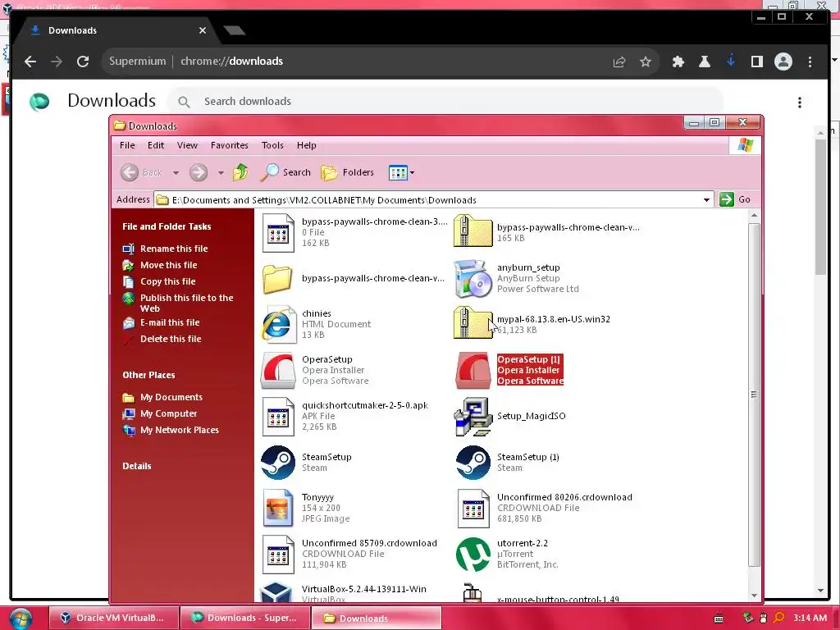
Task: Open the browser profile avatar
Action: [783, 62]
